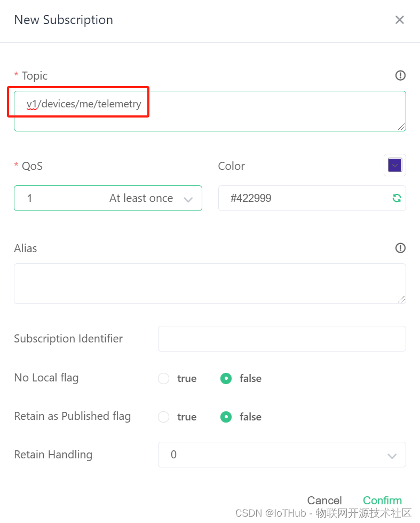Viewport: 420px width, 523px height.
Task: Click the Cancel button
Action: click(324, 501)
